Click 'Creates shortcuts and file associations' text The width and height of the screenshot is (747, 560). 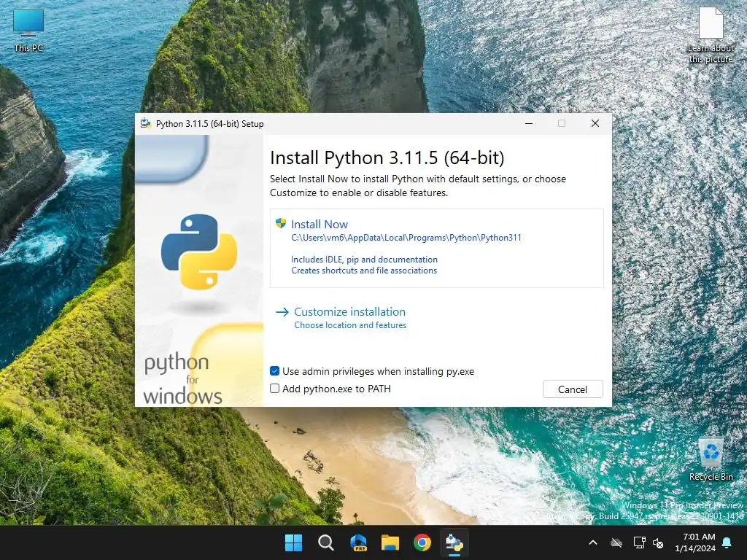click(364, 271)
